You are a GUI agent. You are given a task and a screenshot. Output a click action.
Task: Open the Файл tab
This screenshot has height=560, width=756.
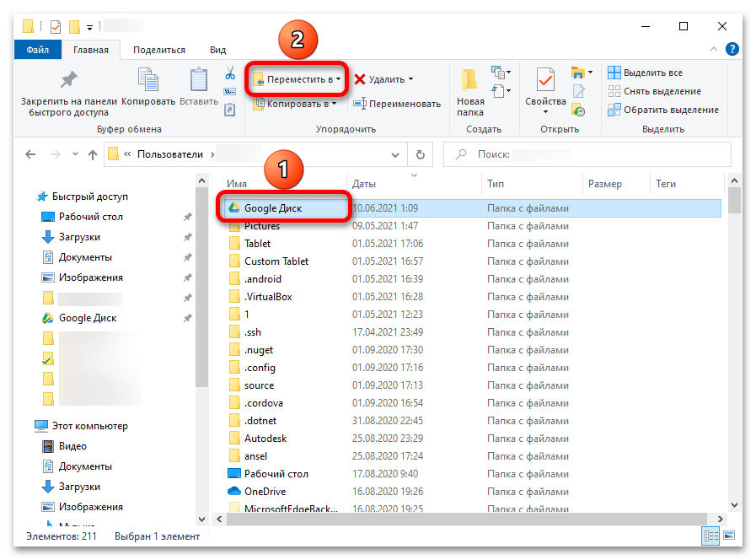pos(38,50)
